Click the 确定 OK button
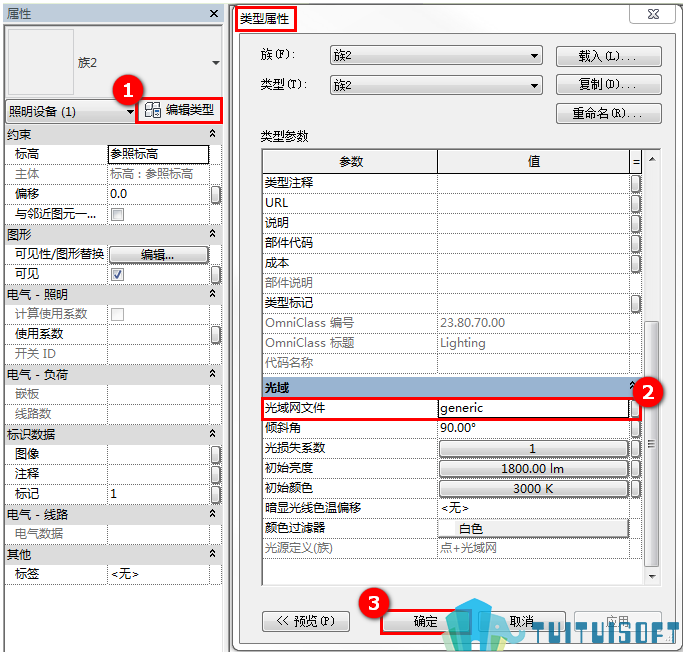This screenshot has height=654, width=686. click(x=424, y=621)
